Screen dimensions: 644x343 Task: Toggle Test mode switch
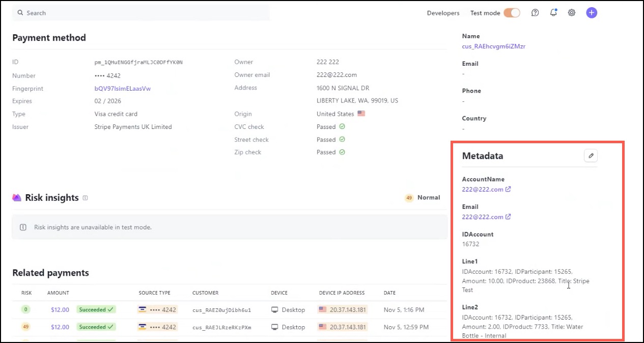coord(512,13)
